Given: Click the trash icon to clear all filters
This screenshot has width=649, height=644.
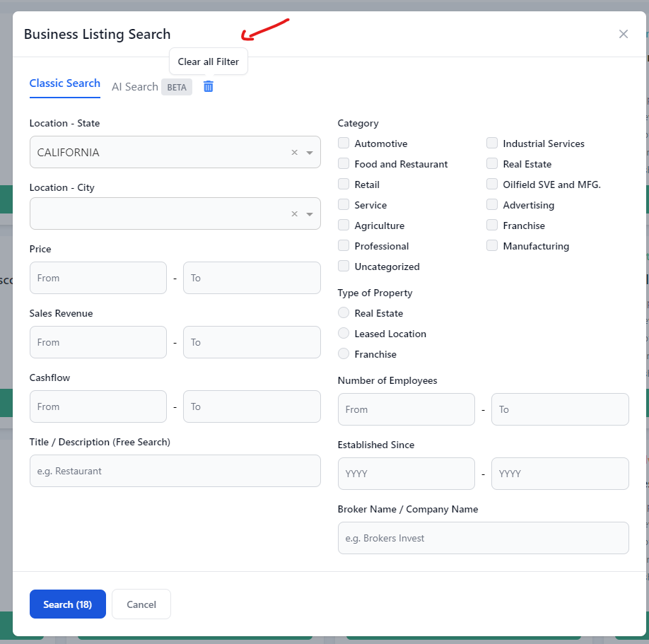Looking at the screenshot, I should point(208,86).
